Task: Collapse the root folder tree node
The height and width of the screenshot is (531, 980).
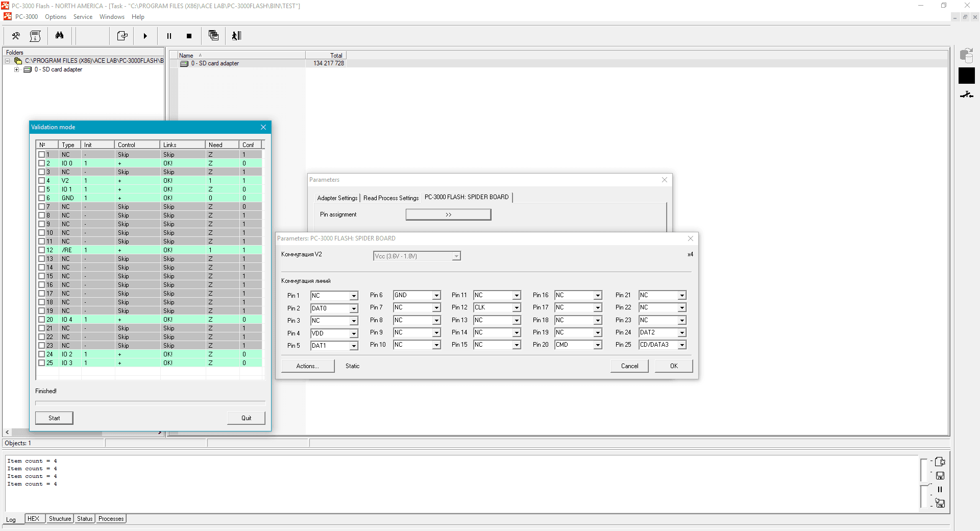Action: pos(8,61)
